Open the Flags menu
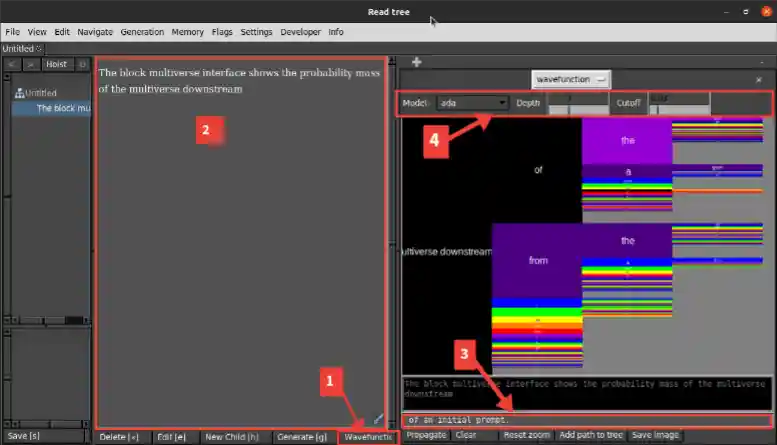 (x=222, y=32)
